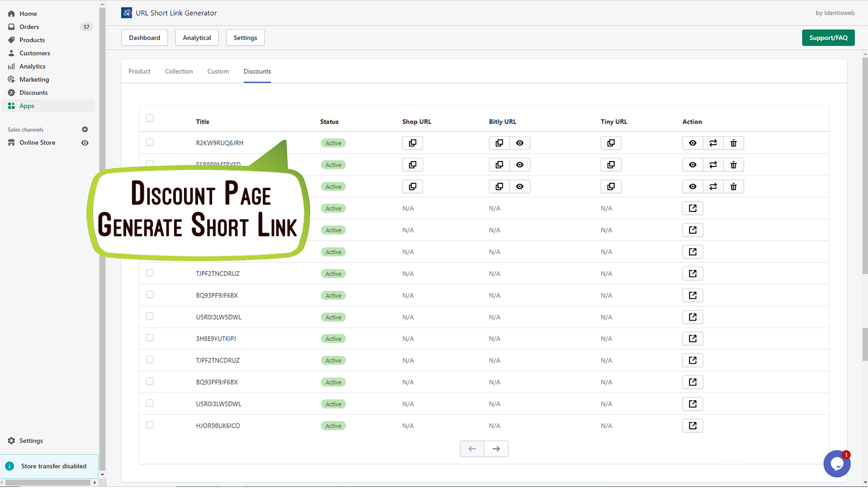Image resolution: width=868 pixels, height=488 pixels.
Task: Preview the Bitly URL with the eye icon
Action: tap(519, 143)
